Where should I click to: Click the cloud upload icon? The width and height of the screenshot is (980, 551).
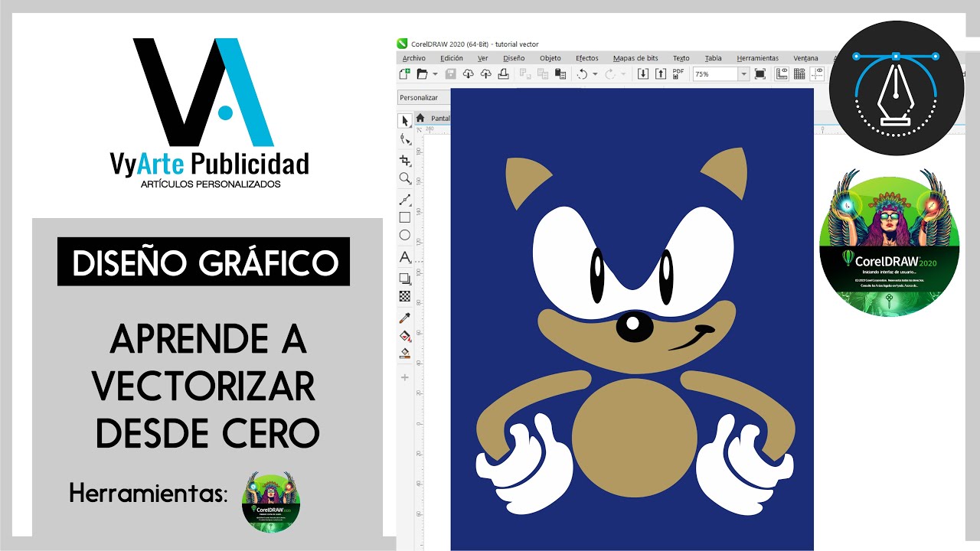coord(485,73)
